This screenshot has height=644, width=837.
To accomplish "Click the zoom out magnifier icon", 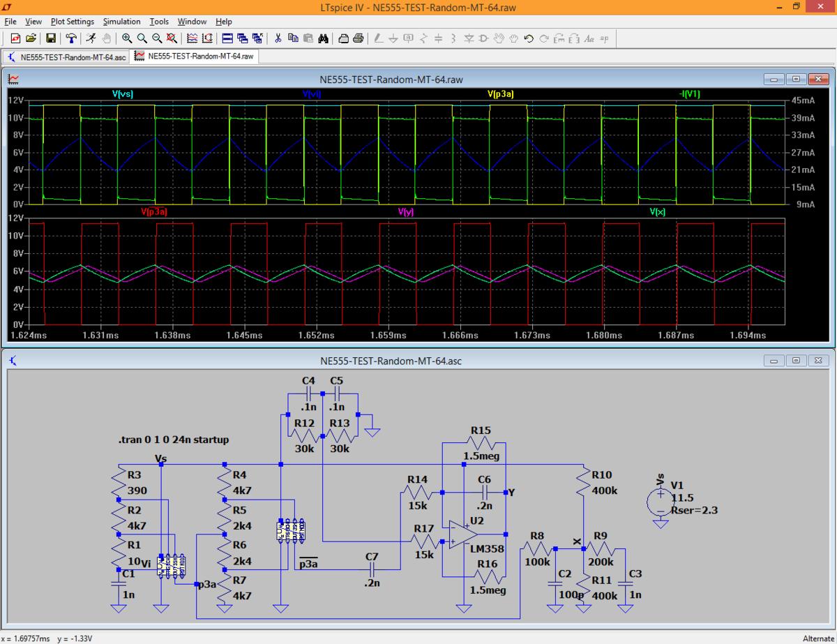I will coord(157,38).
